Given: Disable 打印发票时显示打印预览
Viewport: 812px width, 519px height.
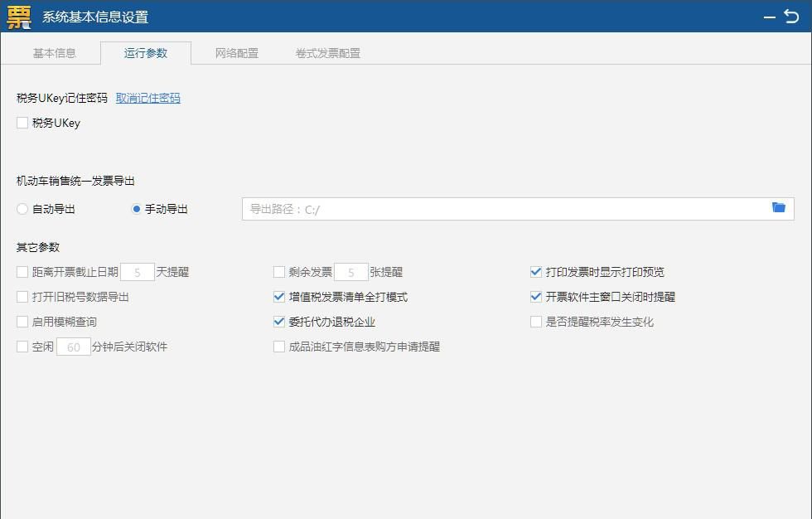Looking at the screenshot, I should [x=535, y=271].
